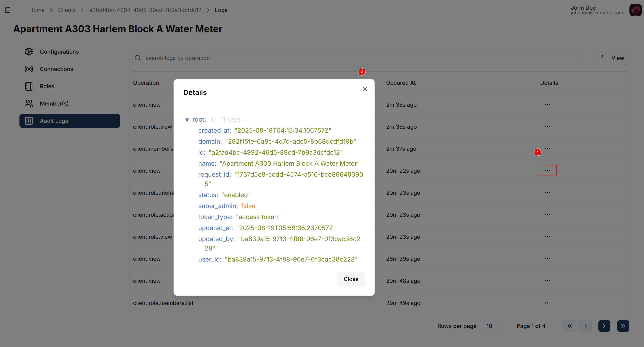The image size is (644, 347).
Task: Click the magnifier icon in the search bar
Action: point(138,58)
